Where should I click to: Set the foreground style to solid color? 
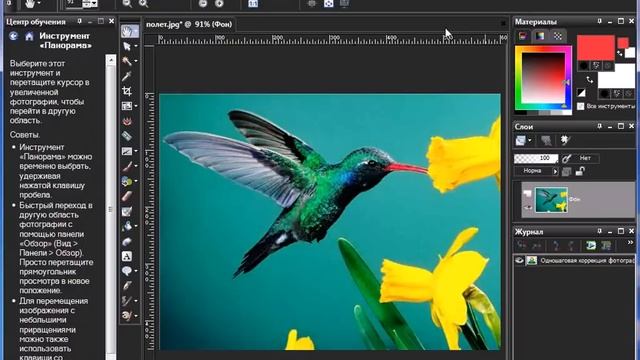[584, 65]
